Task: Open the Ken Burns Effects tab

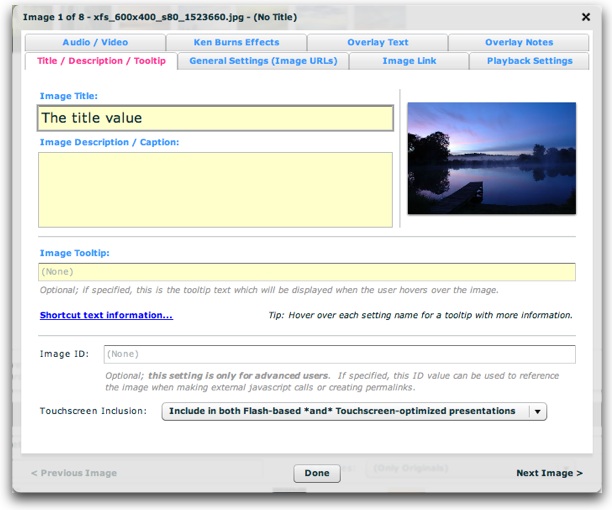Action: coord(236,43)
